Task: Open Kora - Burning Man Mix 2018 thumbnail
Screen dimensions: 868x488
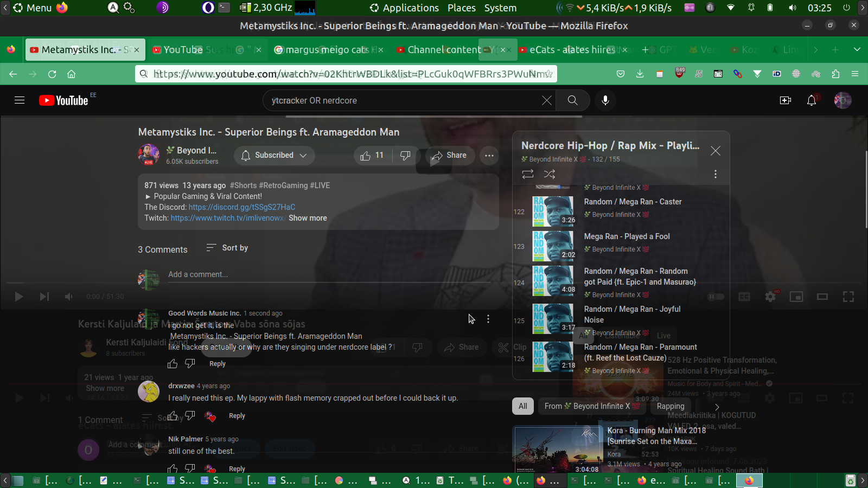Action: click(x=558, y=450)
